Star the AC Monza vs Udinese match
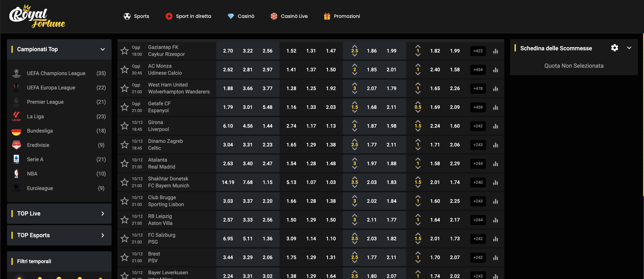The width and height of the screenshot is (644, 279). (x=125, y=70)
